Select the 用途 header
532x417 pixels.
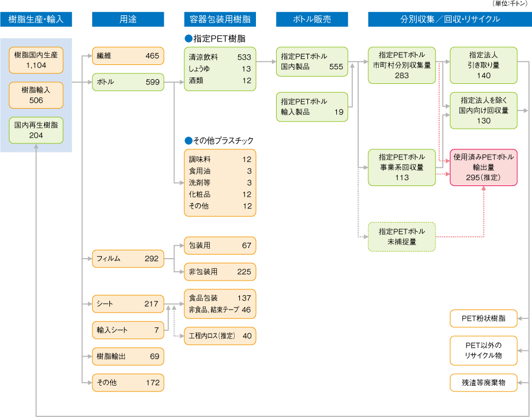(x=128, y=19)
